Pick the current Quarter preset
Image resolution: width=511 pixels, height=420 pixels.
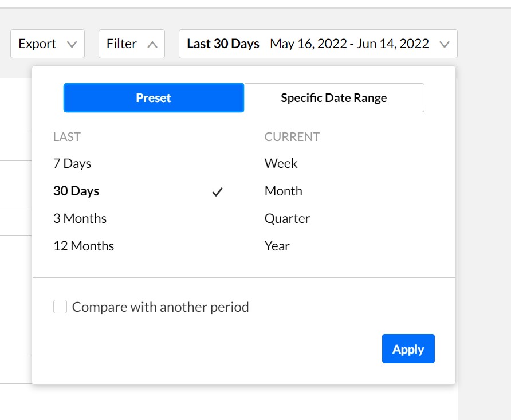(287, 218)
